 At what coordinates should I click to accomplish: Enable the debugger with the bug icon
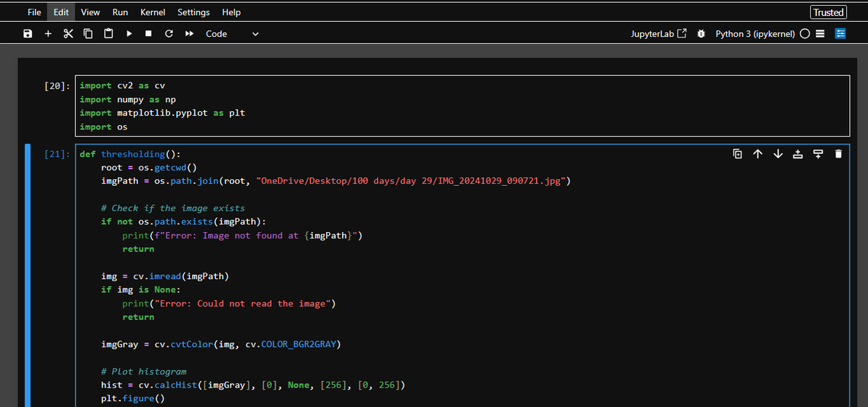click(x=702, y=34)
